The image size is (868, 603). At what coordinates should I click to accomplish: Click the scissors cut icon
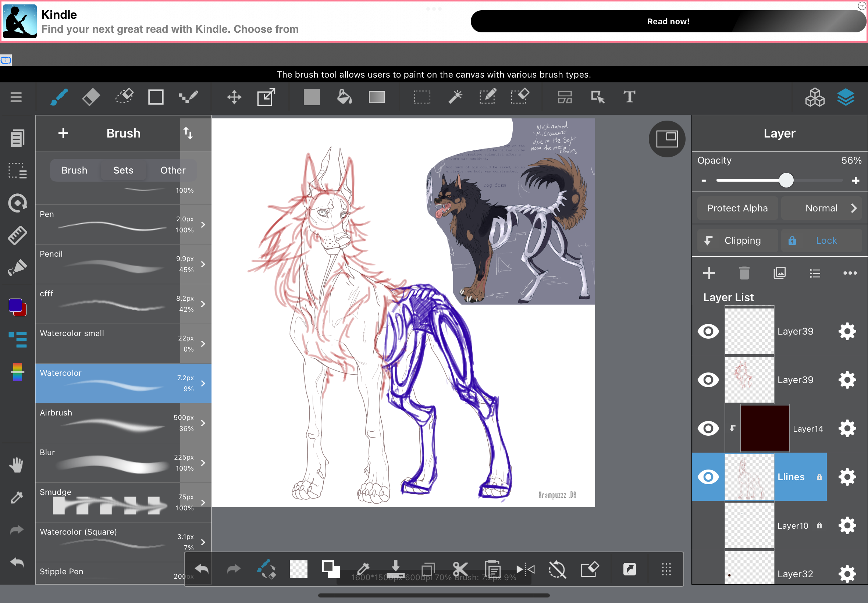(x=460, y=569)
